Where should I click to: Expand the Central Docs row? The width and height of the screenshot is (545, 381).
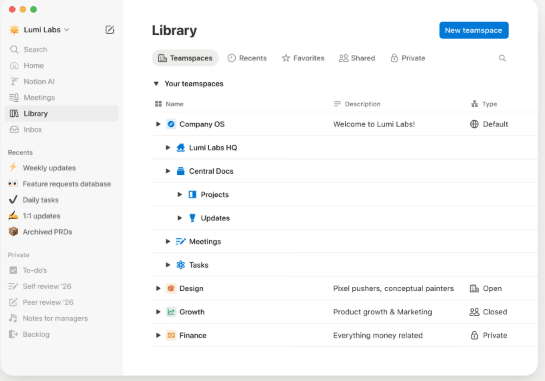click(168, 171)
